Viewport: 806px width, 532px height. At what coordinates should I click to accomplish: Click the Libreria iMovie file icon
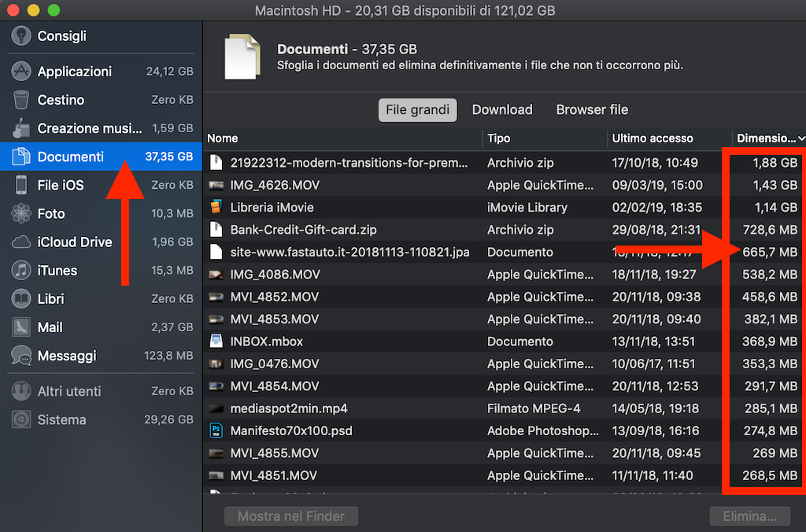(216, 207)
